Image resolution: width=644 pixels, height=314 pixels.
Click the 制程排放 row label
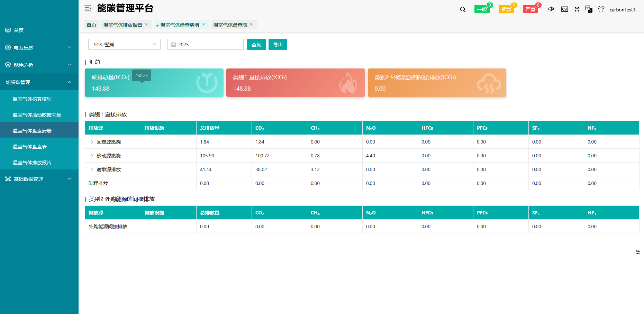click(x=98, y=183)
